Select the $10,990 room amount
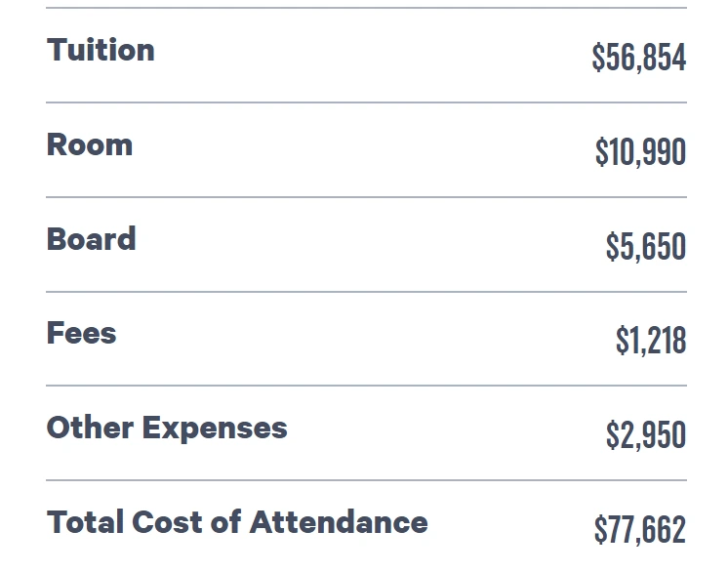The height and width of the screenshot is (572, 728). (640, 152)
